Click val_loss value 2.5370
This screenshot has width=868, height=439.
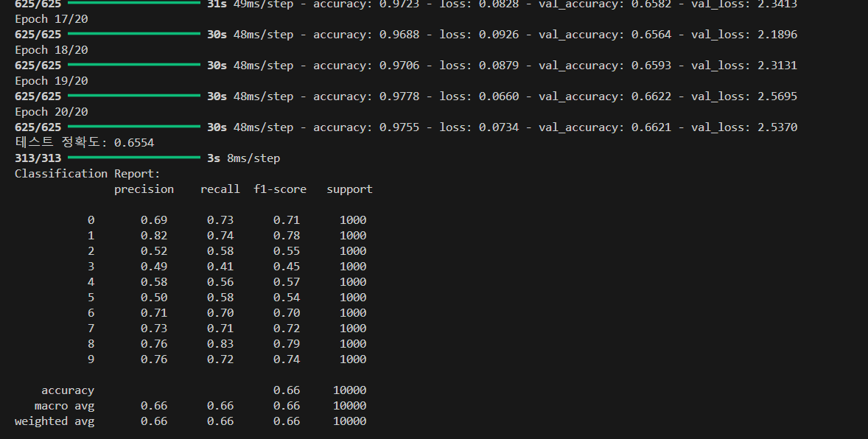(x=777, y=127)
